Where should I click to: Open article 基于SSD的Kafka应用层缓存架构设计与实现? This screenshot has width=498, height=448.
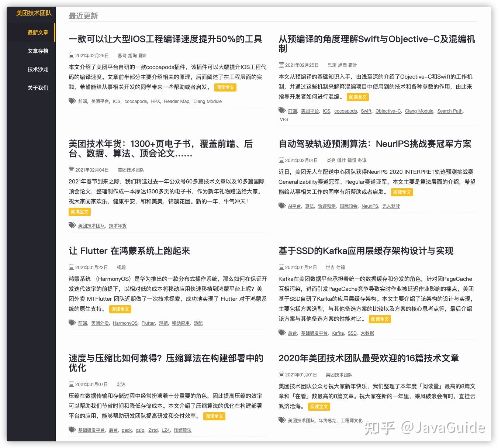366,251
